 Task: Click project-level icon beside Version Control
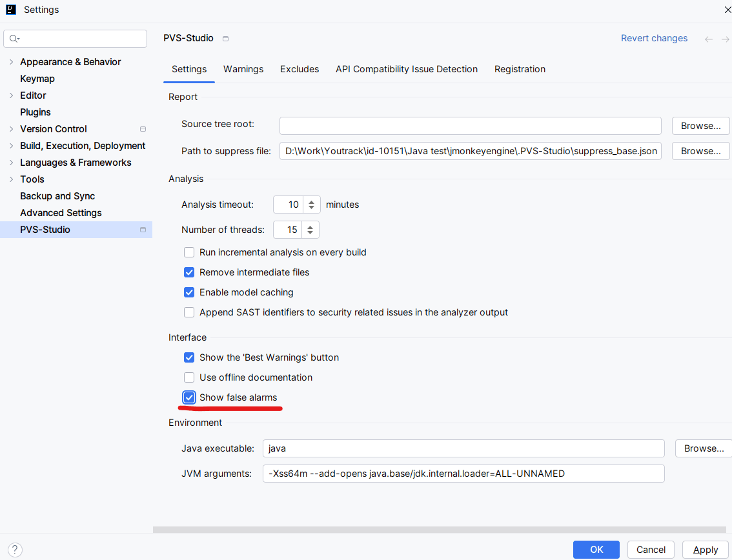[x=143, y=129]
